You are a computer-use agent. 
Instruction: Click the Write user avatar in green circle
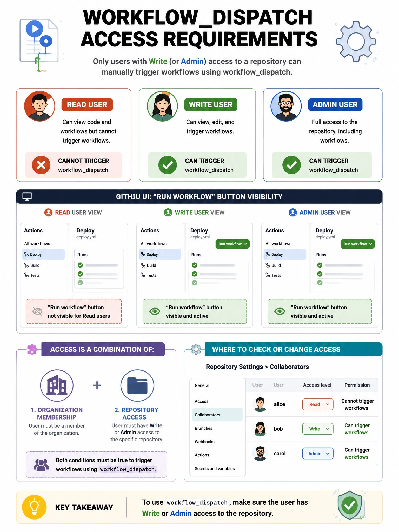click(162, 106)
